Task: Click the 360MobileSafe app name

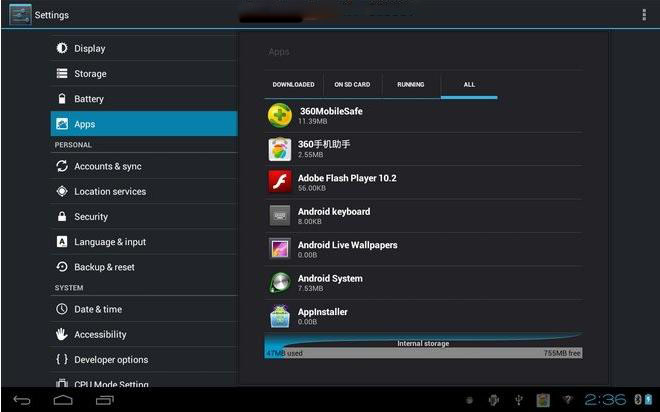Action: coord(331,111)
